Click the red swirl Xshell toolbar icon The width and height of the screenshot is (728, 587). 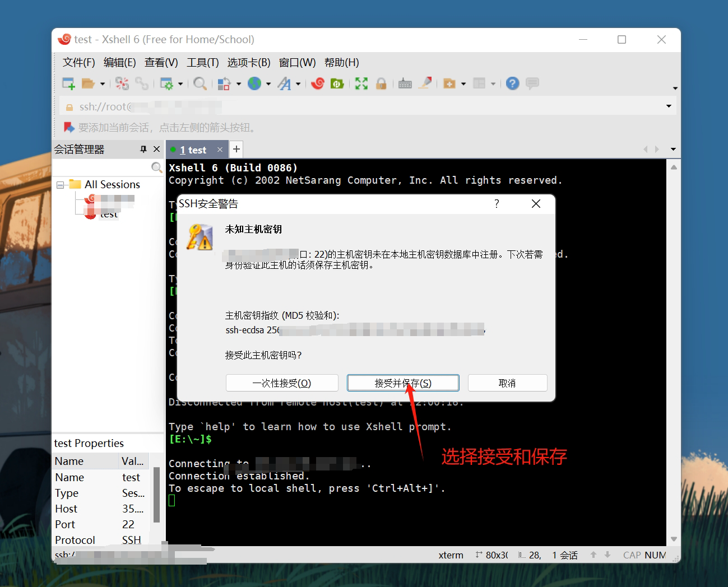click(318, 83)
